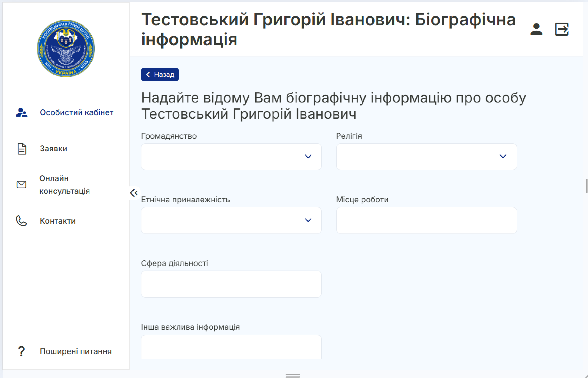This screenshot has height=378, width=588.
Task: Click the Особистий кабінет people icon
Action: (22, 112)
